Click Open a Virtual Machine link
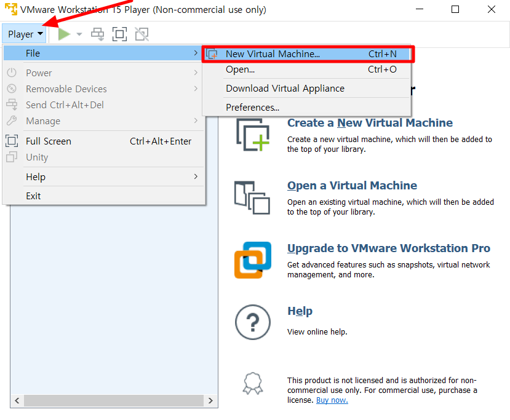The width and height of the screenshot is (510, 420). [352, 186]
